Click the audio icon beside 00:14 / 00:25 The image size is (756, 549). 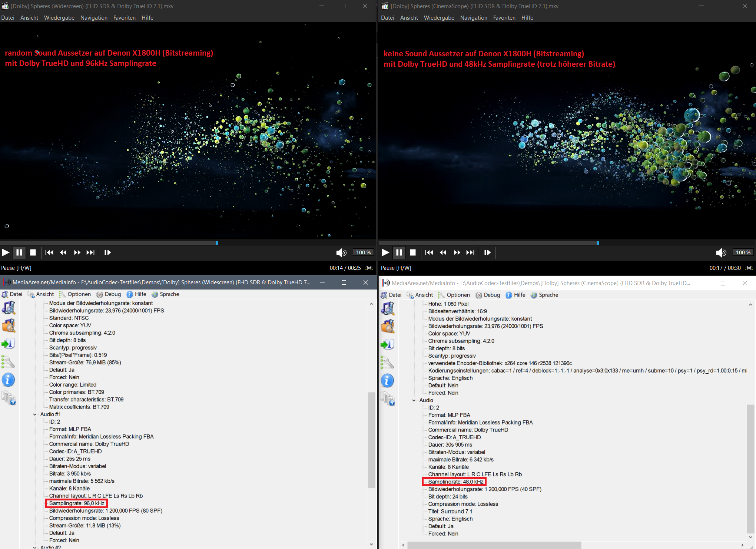(x=369, y=268)
